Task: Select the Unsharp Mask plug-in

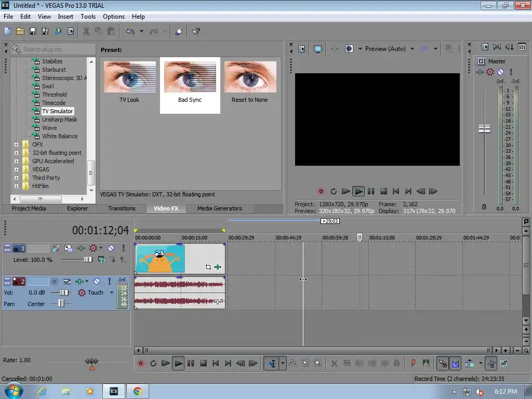Action: click(x=59, y=119)
